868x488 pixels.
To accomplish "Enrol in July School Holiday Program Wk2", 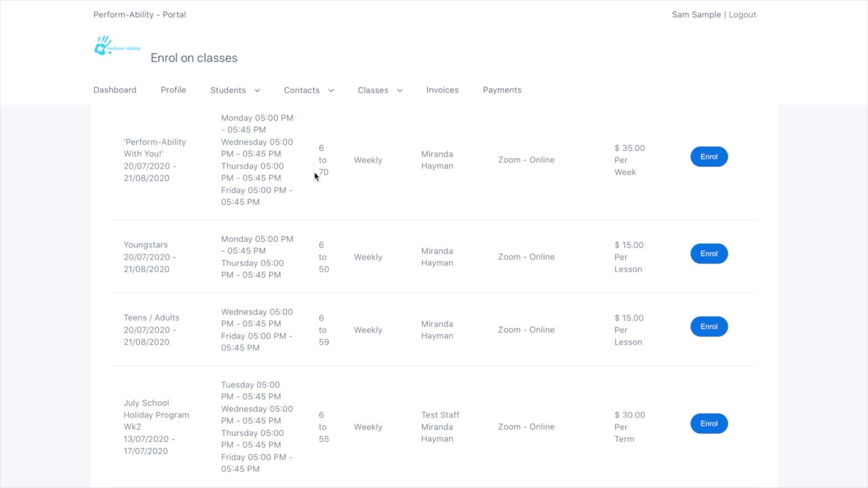I will tap(709, 424).
